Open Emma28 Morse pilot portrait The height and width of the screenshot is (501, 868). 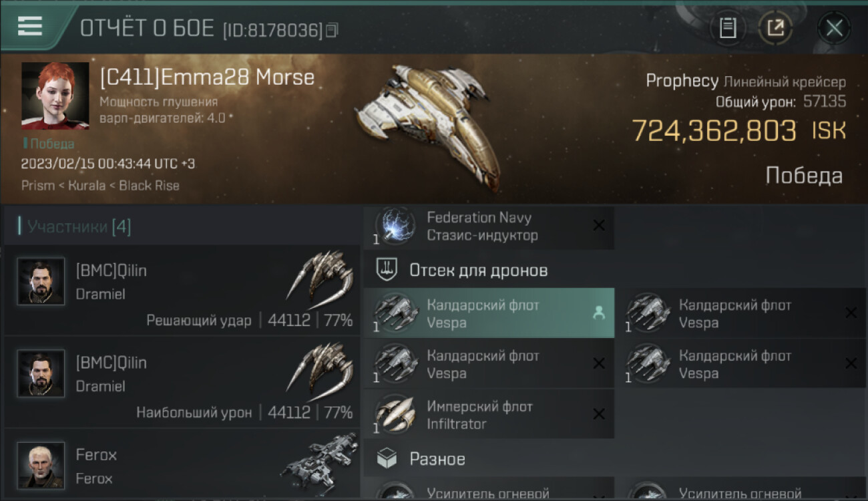click(x=55, y=96)
